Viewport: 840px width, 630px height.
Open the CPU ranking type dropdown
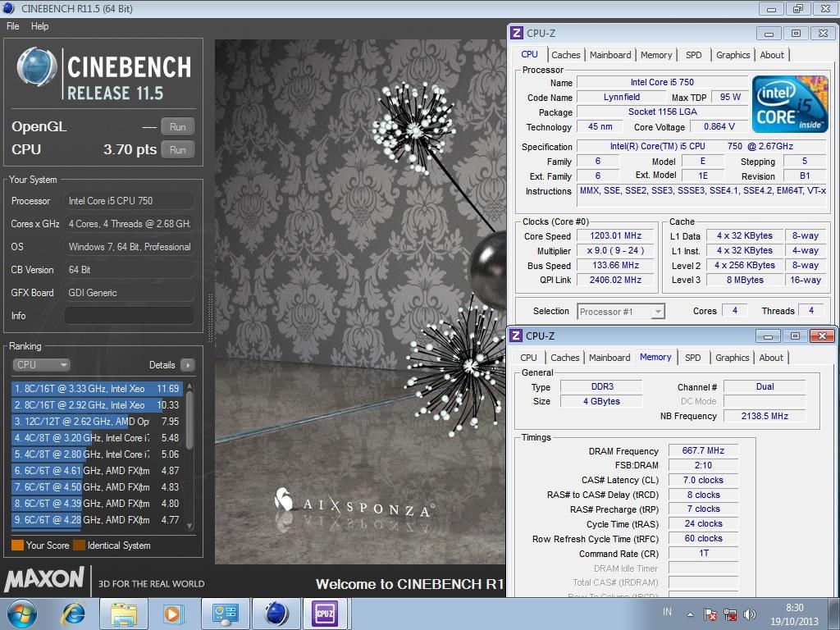click(41, 365)
